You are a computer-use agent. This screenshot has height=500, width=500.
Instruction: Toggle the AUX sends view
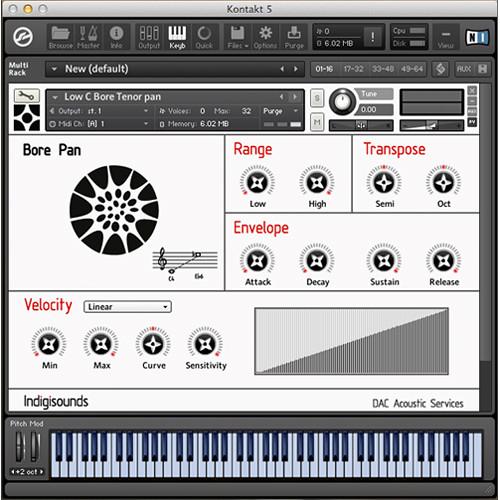click(x=464, y=69)
